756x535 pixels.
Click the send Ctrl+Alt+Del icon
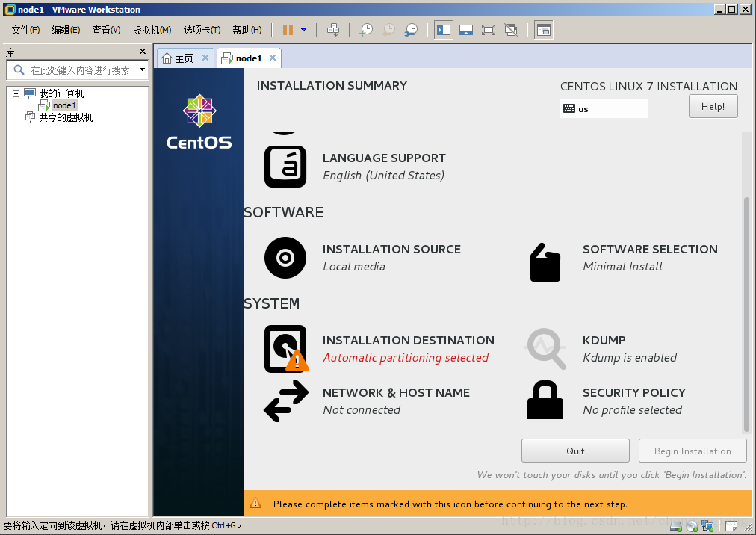coord(333,30)
